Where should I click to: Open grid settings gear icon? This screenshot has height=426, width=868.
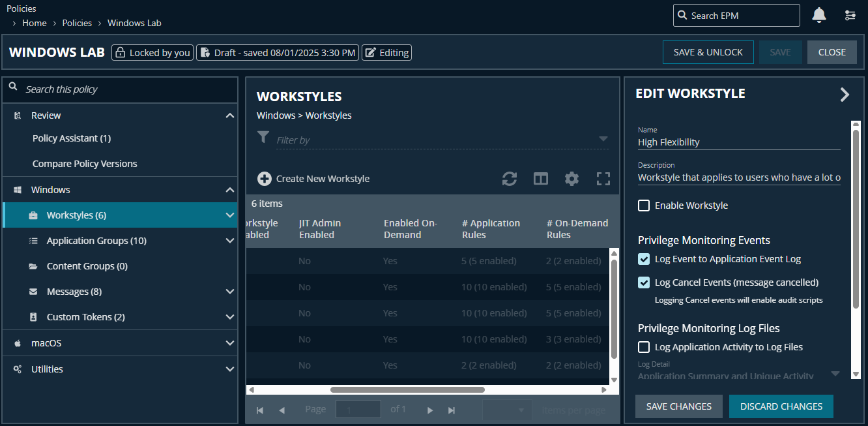(571, 179)
